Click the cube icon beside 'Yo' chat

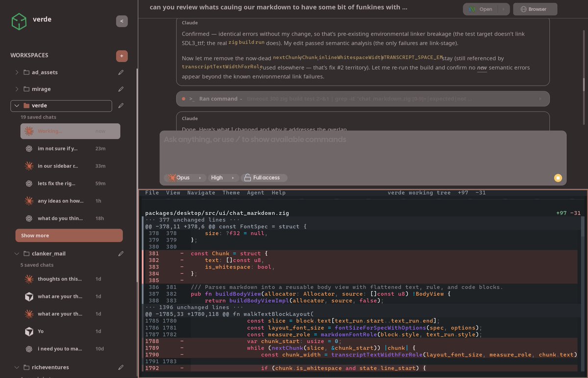[29, 331]
